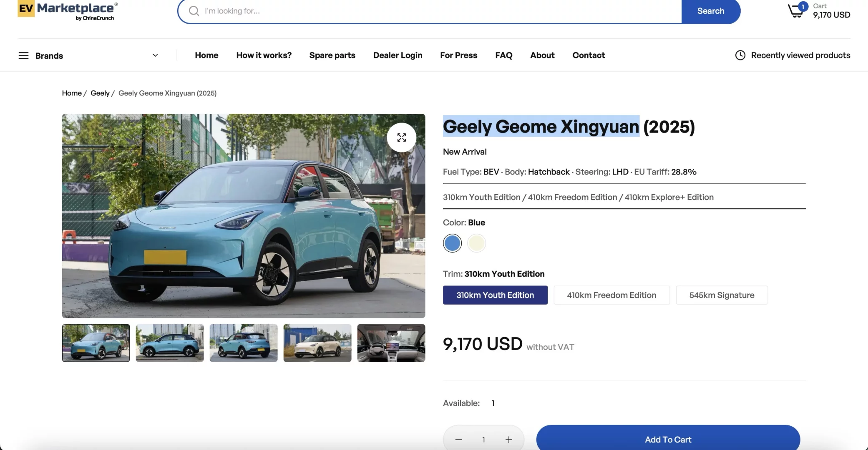Click the search magnifier icon
The width and height of the screenshot is (868, 450).
pyautogui.click(x=194, y=11)
